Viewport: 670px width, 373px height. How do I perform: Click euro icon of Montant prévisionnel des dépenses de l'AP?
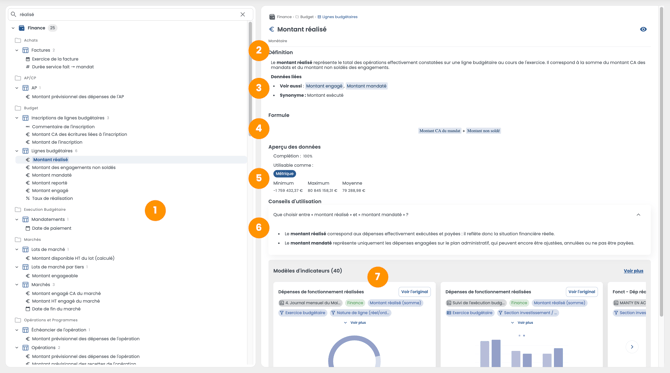click(x=28, y=97)
